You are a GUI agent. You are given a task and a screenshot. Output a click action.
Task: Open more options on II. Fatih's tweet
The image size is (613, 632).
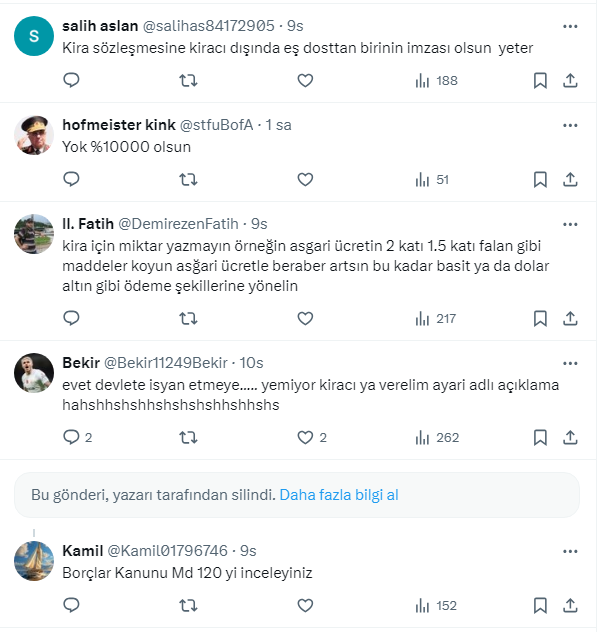click(570, 224)
